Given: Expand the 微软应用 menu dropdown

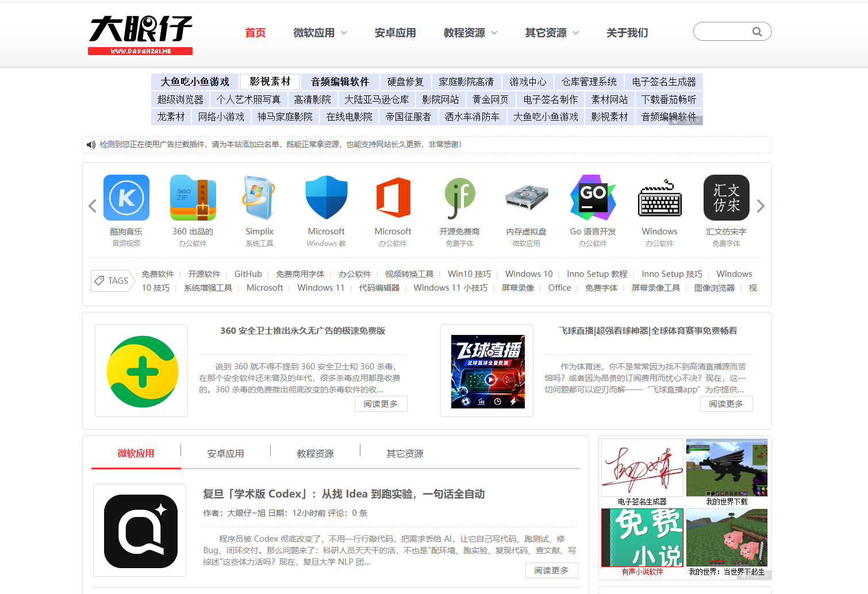Looking at the screenshot, I should tap(344, 33).
